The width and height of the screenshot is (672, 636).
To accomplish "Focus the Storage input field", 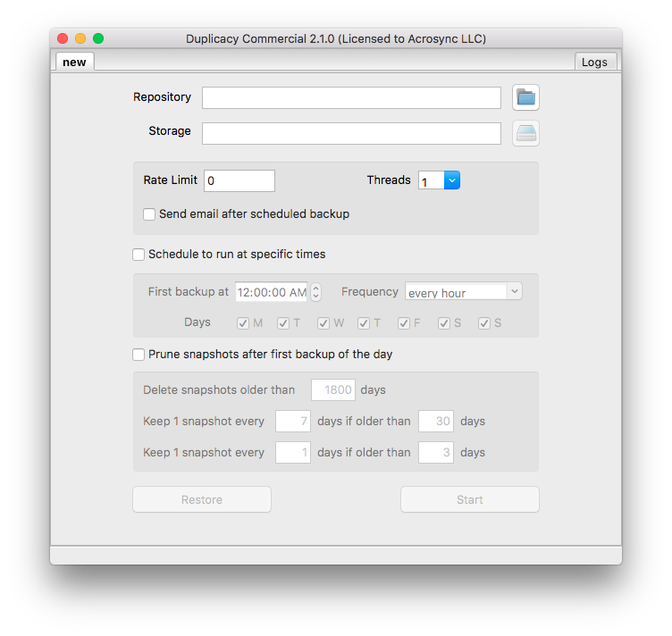I will tap(351, 133).
